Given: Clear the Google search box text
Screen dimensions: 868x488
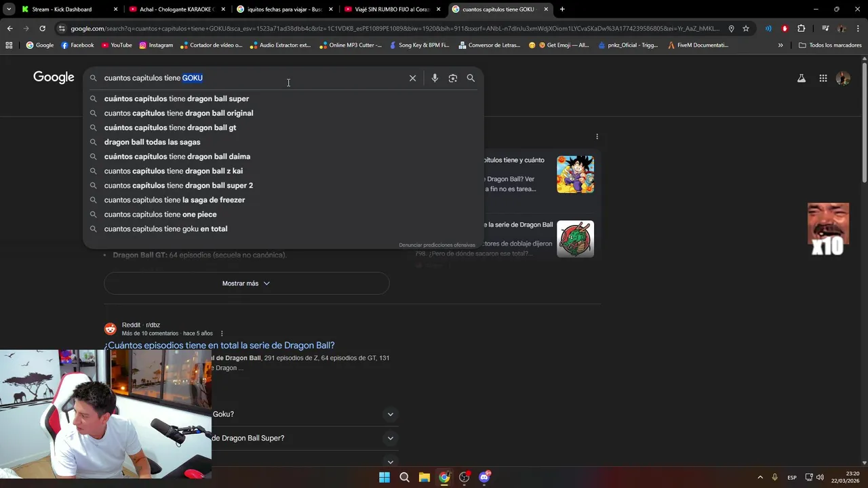Looking at the screenshot, I should click(412, 78).
